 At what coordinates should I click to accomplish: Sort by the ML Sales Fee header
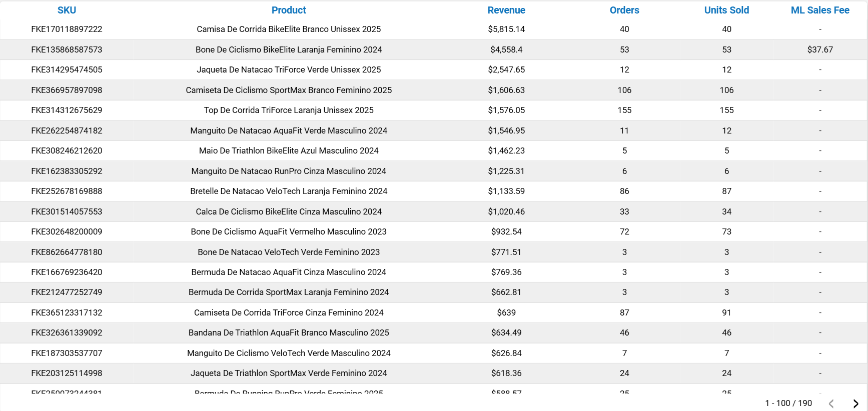[x=820, y=10]
